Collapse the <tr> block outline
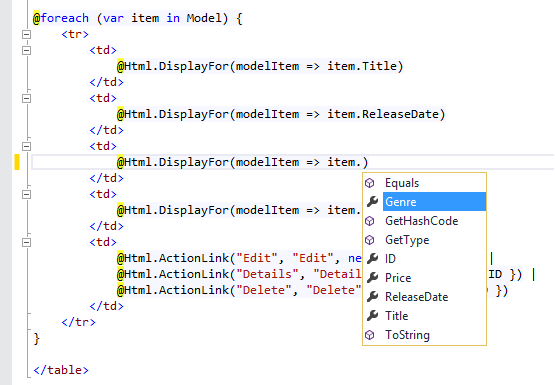The image size is (555, 385). pos(27,34)
